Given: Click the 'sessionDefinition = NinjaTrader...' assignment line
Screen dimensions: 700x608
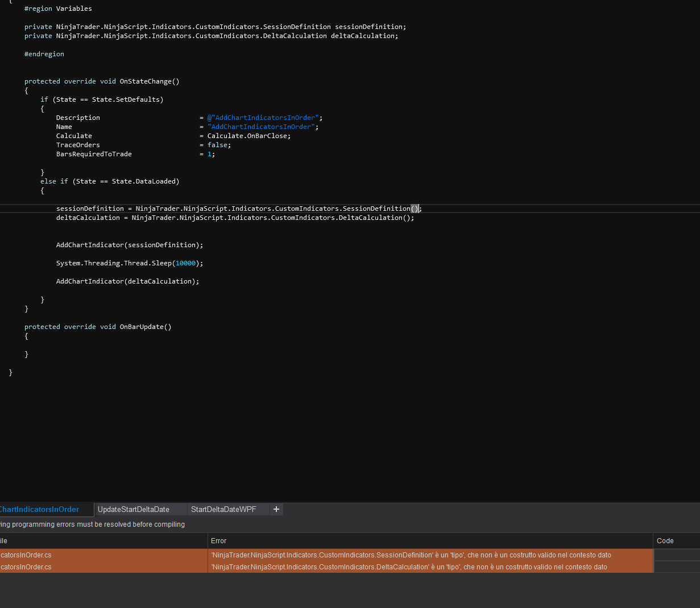Looking at the screenshot, I should pyautogui.click(x=239, y=209).
